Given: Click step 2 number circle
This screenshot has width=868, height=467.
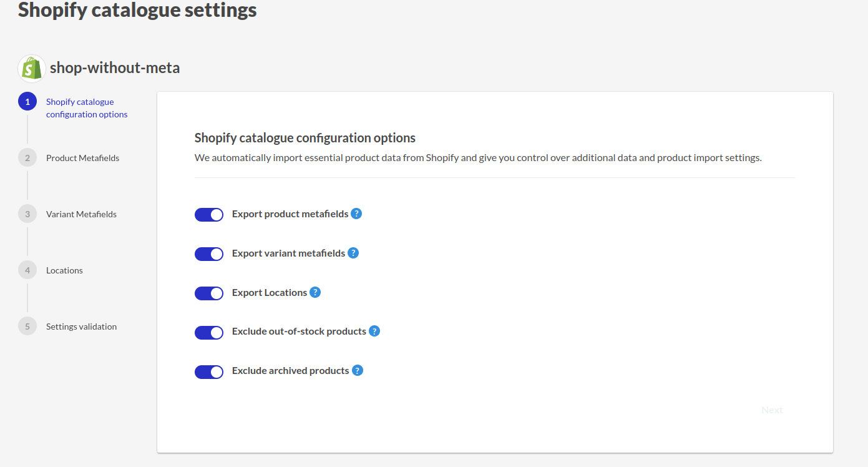Looking at the screenshot, I should tap(27, 157).
